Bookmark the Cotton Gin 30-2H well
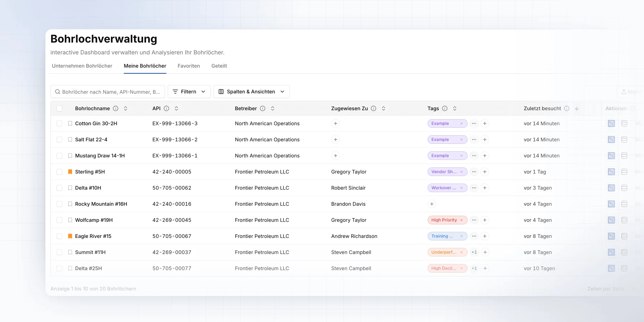Image resolution: width=644 pixels, height=322 pixels. point(70,123)
